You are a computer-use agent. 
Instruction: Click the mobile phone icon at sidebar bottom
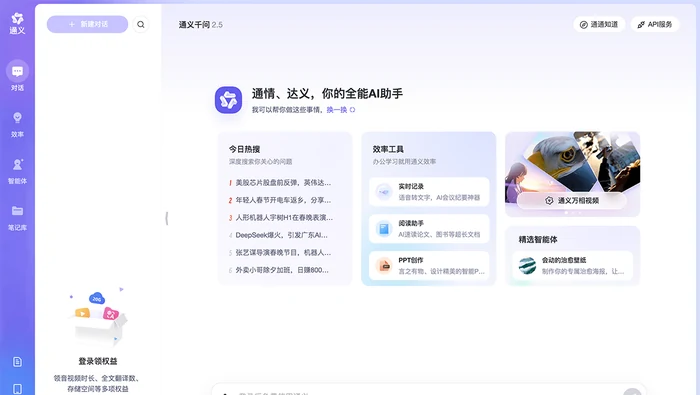point(17,389)
